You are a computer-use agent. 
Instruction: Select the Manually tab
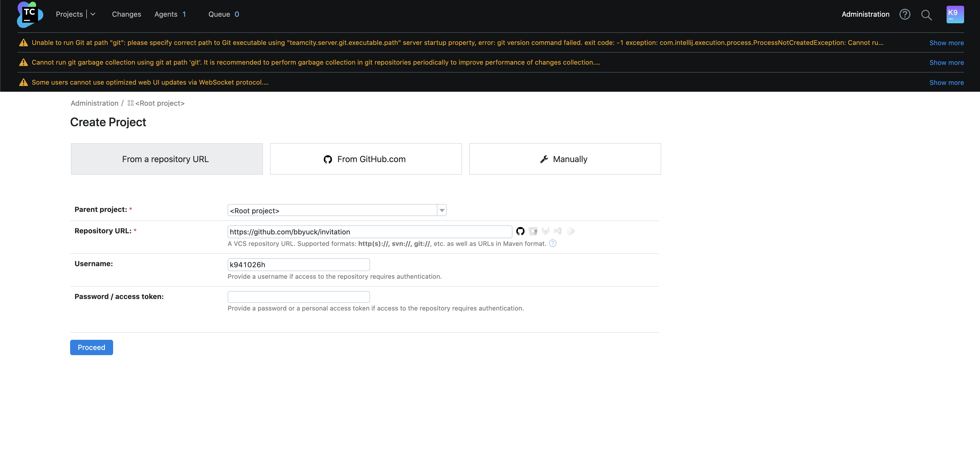click(x=564, y=159)
